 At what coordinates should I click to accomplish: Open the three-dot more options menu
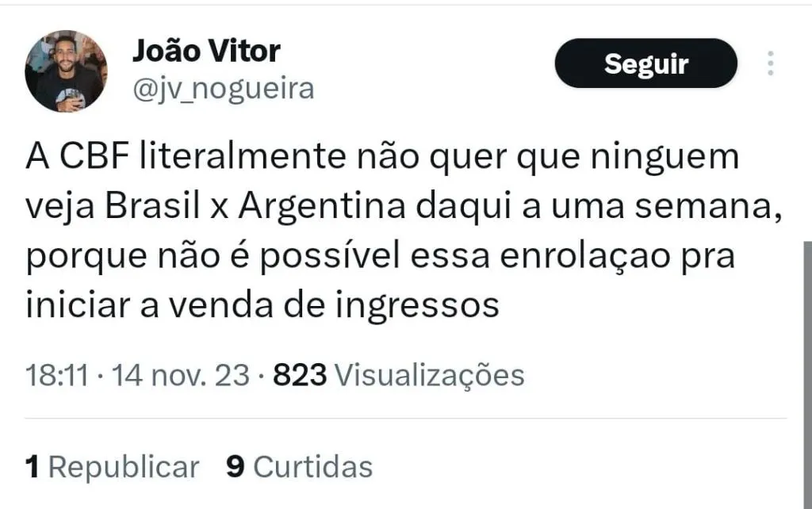click(x=771, y=63)
